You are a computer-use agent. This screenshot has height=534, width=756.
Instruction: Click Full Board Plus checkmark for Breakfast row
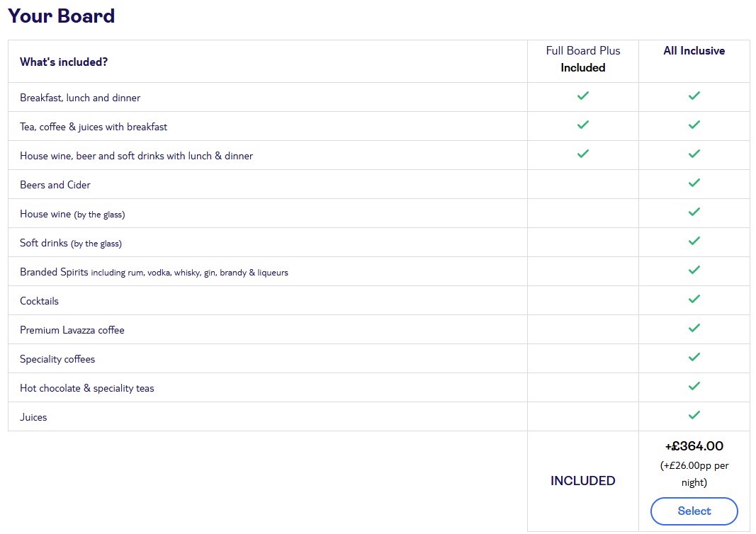coord(583,96)
